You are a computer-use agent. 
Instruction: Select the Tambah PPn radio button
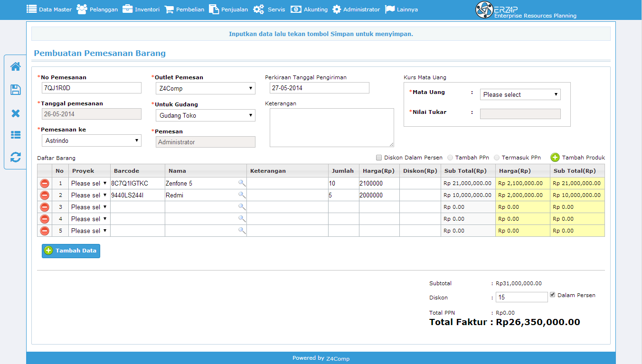[450, 158]
